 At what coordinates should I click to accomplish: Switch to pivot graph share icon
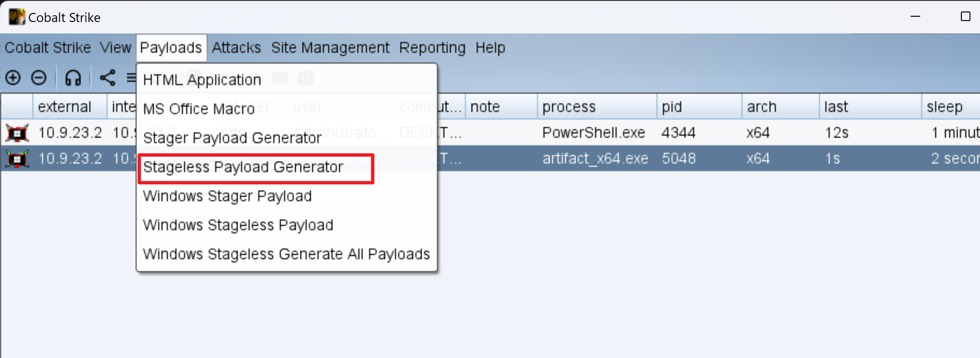(x=108, y=77)
